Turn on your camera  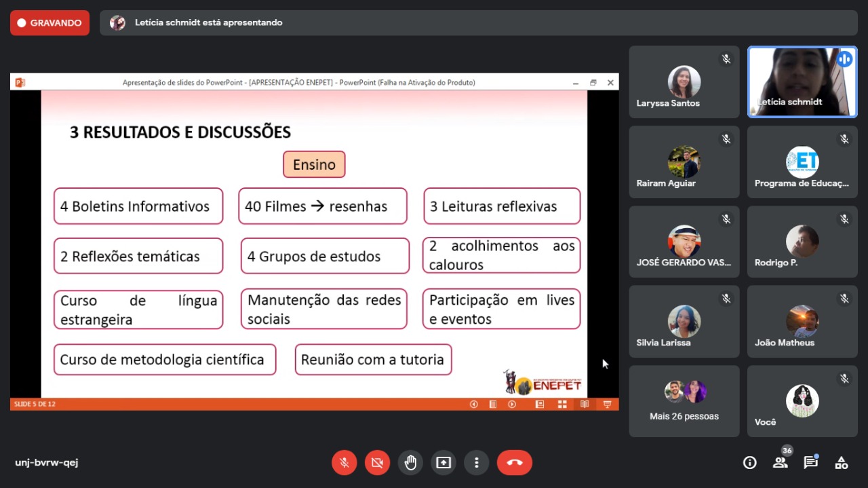[x=377, y=463]
